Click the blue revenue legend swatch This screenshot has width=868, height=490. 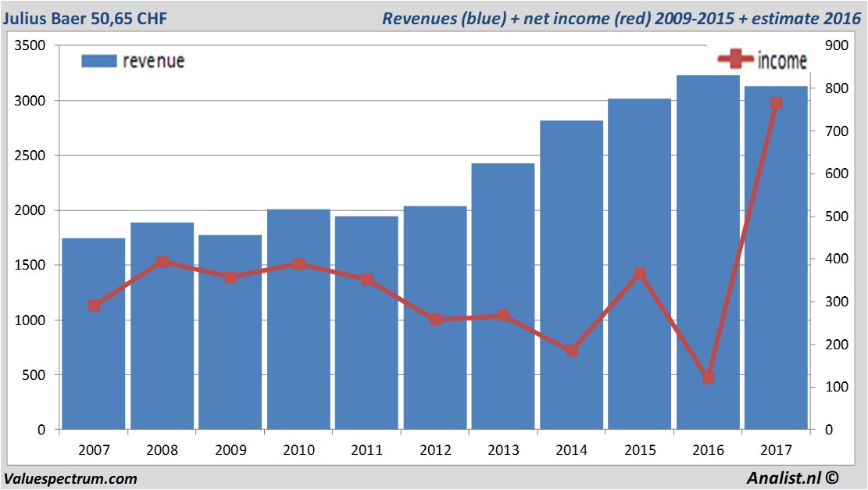(99, 61)
